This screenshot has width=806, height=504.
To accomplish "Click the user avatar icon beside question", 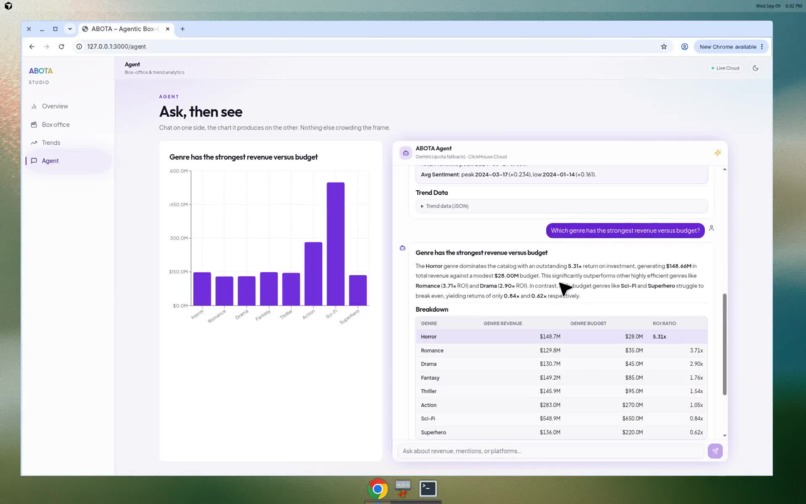I will click(711, 228).
